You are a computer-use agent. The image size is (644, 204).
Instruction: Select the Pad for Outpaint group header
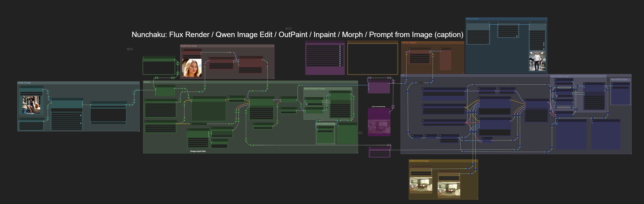click(x=409, y=43)
